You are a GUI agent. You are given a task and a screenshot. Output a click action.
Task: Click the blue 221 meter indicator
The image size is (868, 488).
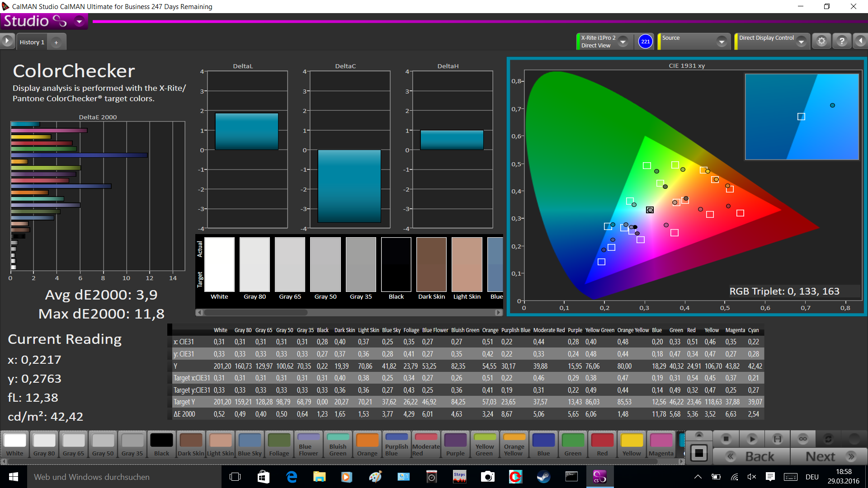tap(645, 42)
